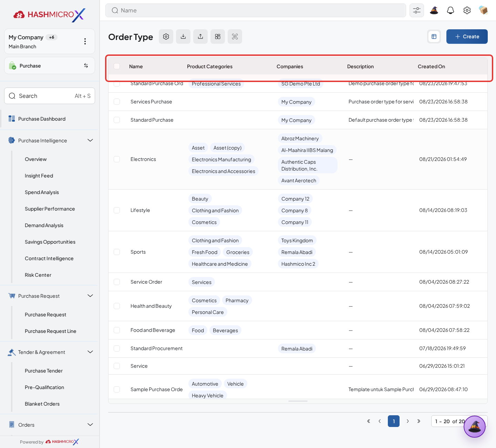This screenshot has height=448, width=496.
Task: Collapse the Purchase Intelligence section
Action: tap(90, 140)
